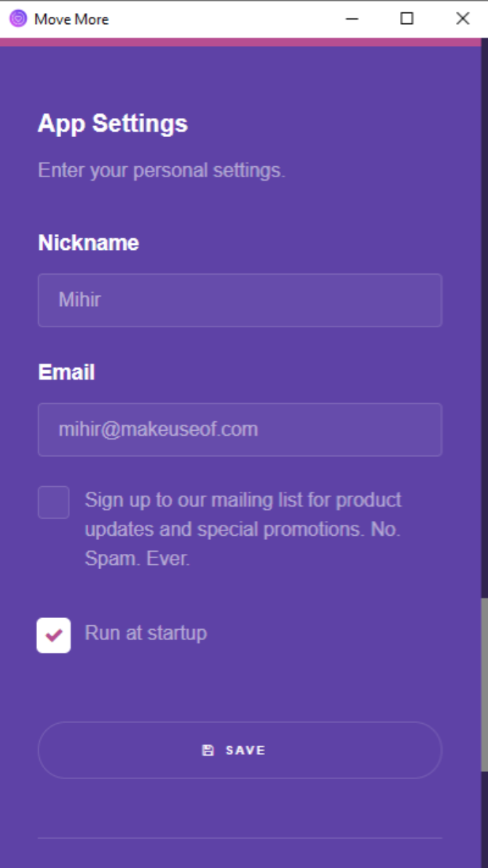Click the Nickname field label

[x=88, y=243]
